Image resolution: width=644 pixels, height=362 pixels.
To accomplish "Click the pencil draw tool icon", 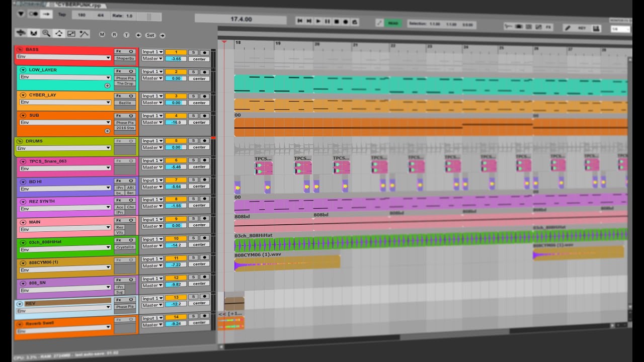I will (x=568, y=28).
